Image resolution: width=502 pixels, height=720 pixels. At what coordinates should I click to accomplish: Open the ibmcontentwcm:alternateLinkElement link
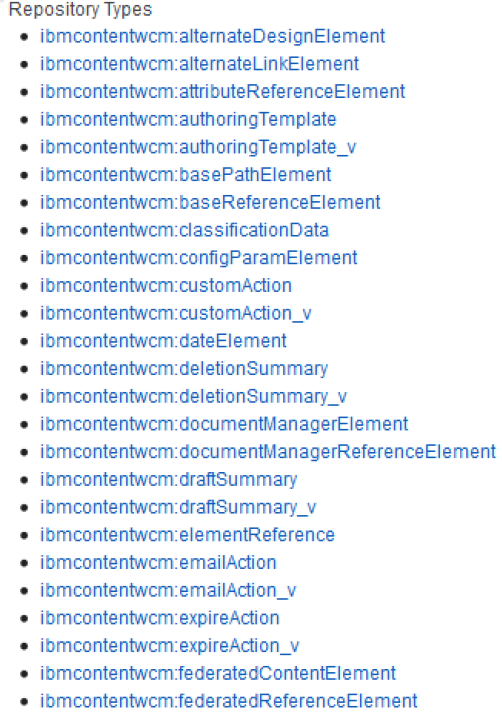click(199, 64)
